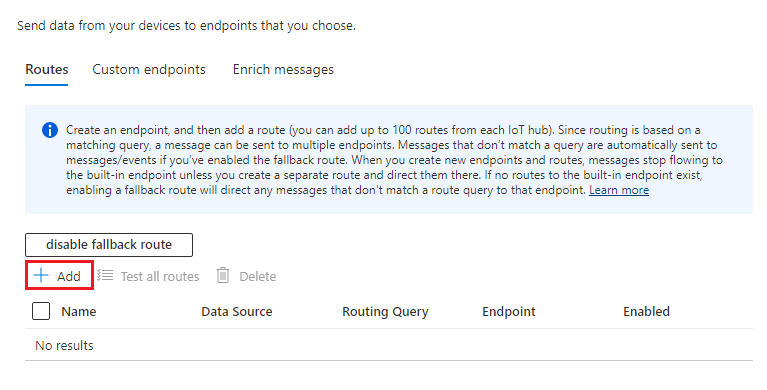Screen dimensions: 767x390
Task: Tick the select-all checkbox beside Name
Action: click(x=41, y=311)
